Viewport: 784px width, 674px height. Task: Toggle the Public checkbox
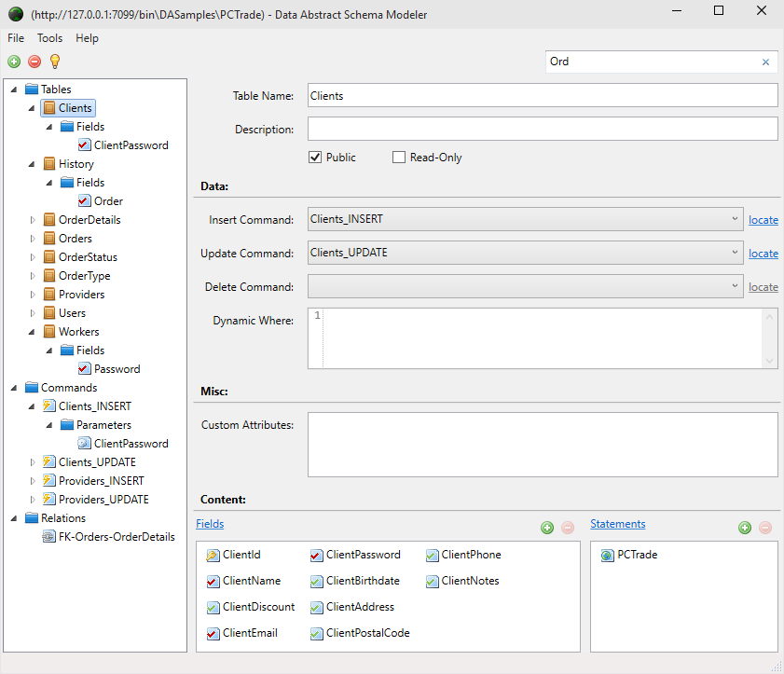pos(315,158)
